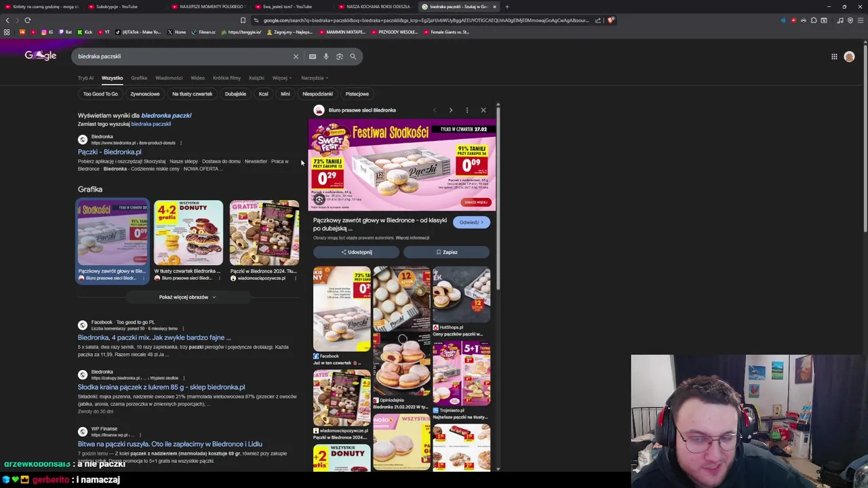Clear the Google search box text

pyautogui.click(x=296, y=56)
